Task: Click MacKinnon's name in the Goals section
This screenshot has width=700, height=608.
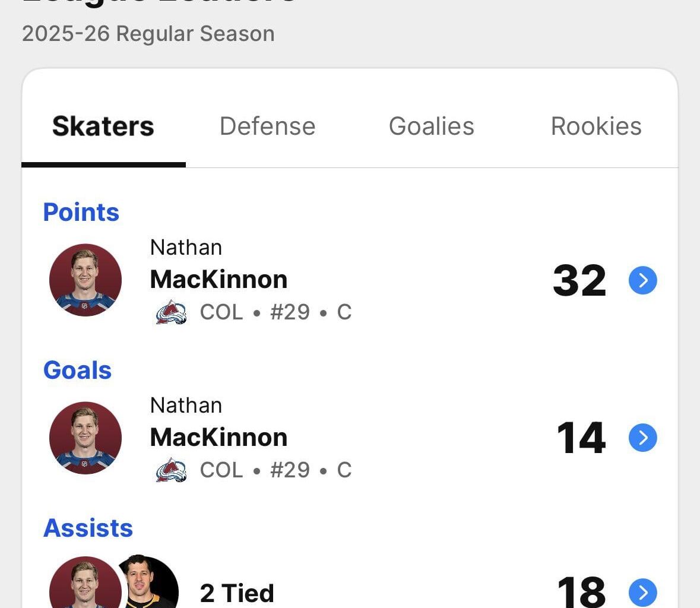Action: 218,438
